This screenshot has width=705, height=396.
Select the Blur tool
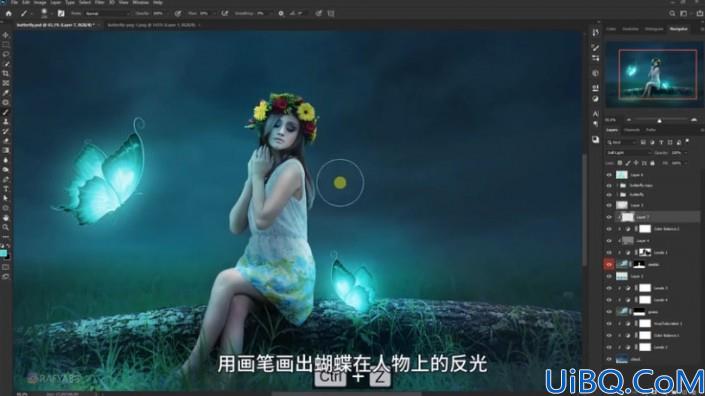tap(5, 160)
